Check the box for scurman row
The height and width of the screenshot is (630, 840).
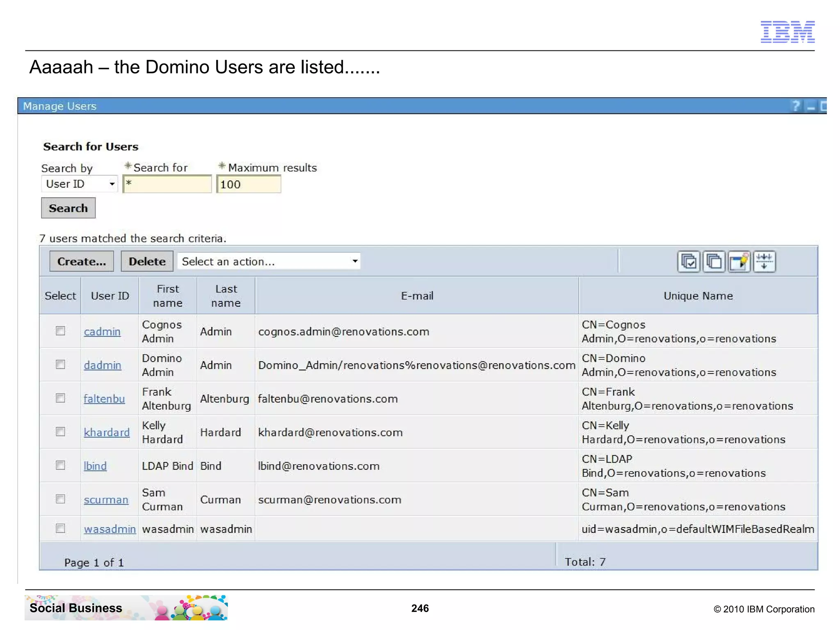click(60, 499)
